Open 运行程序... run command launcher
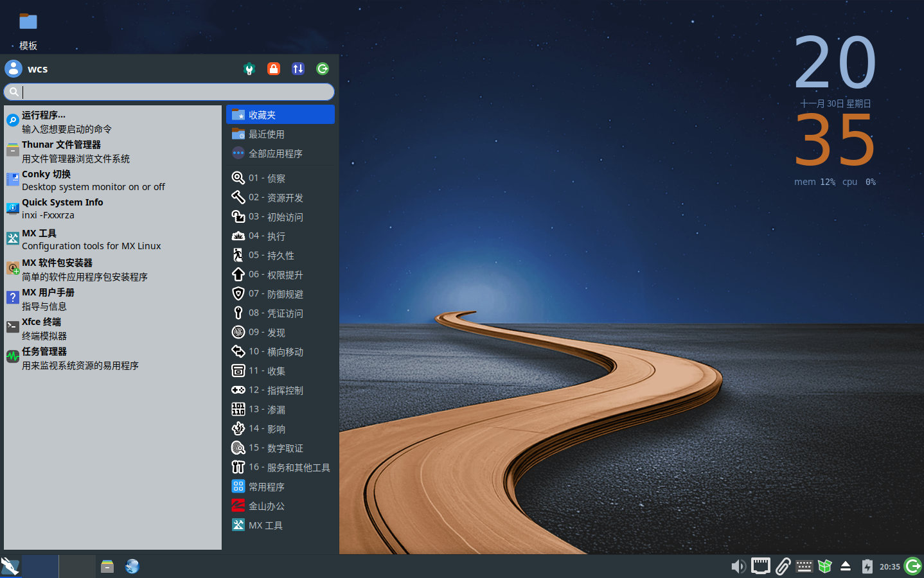 click(x=112, y=121)
